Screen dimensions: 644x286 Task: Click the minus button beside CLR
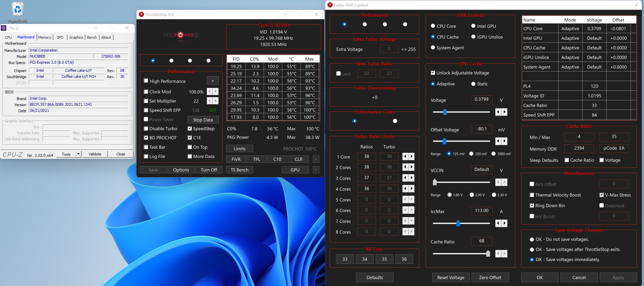tap(316, 159)
